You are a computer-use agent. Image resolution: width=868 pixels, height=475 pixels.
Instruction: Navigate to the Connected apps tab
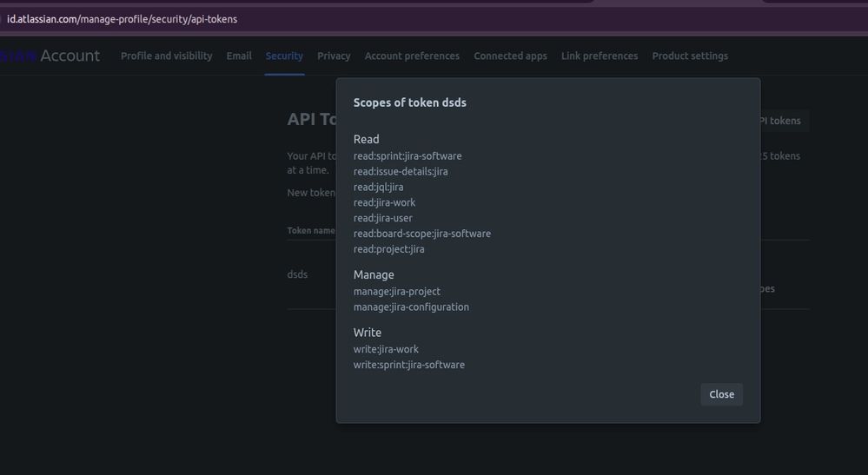click(x=510, y=56)
